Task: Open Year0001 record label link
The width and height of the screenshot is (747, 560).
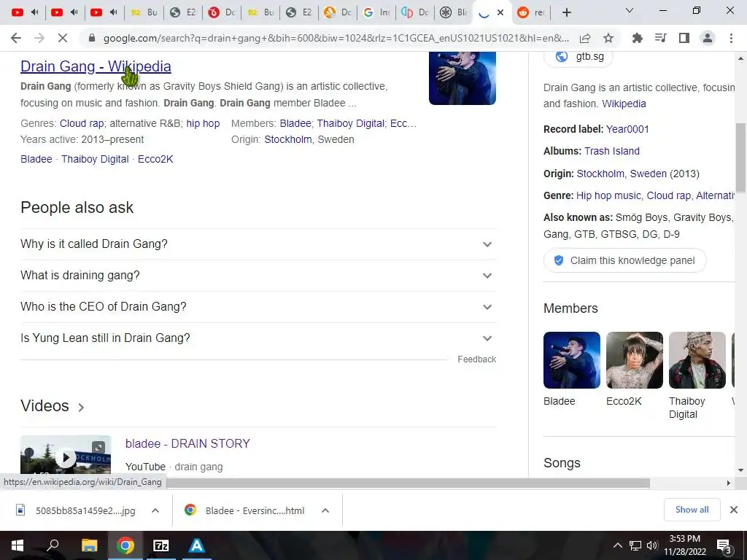Action: 627,129
